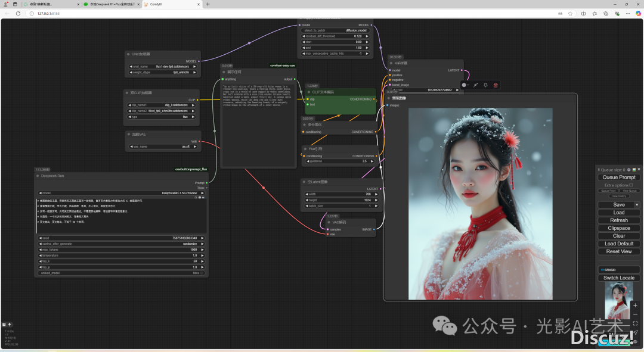The width and height of the screenshot is (644, 352).
Task: Open the weight_dtype selector
Action: point(163,72)
